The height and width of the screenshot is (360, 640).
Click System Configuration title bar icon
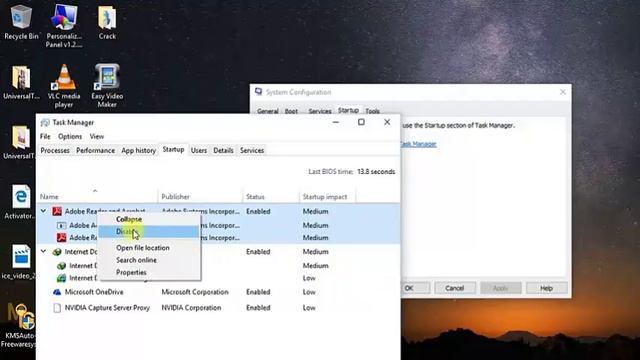[258, 91]
